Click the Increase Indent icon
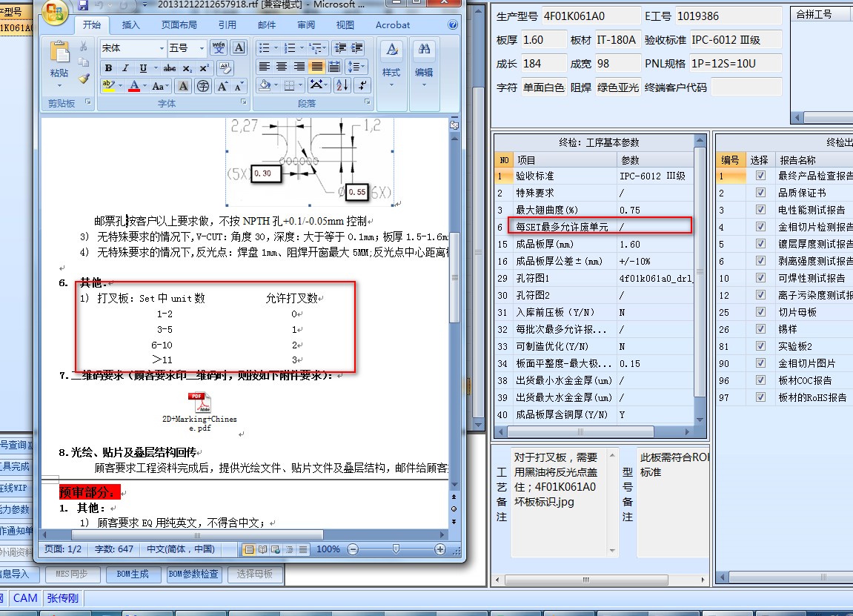Image resolution: width=853 pixels, height=616 pixels. 357,48
